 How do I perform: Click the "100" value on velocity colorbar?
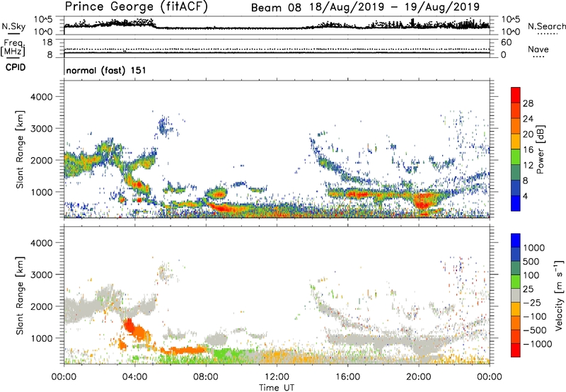[x=531, y=275]
